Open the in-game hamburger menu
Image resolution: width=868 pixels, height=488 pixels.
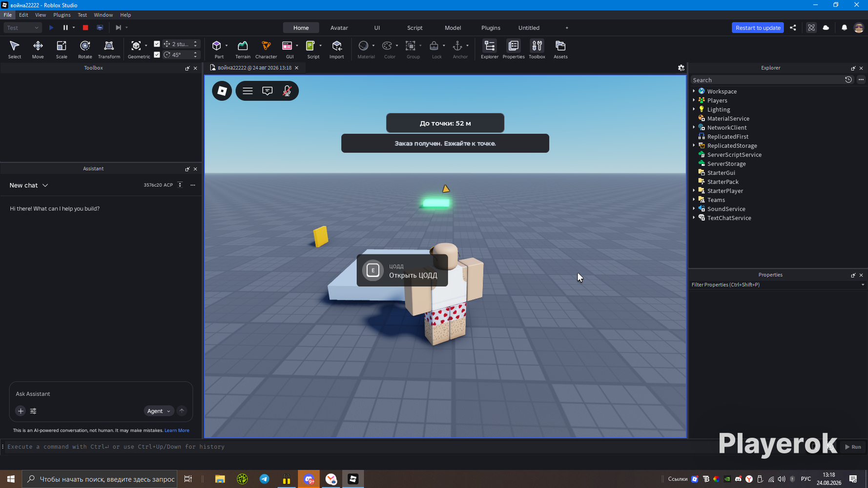click(248, 91)
